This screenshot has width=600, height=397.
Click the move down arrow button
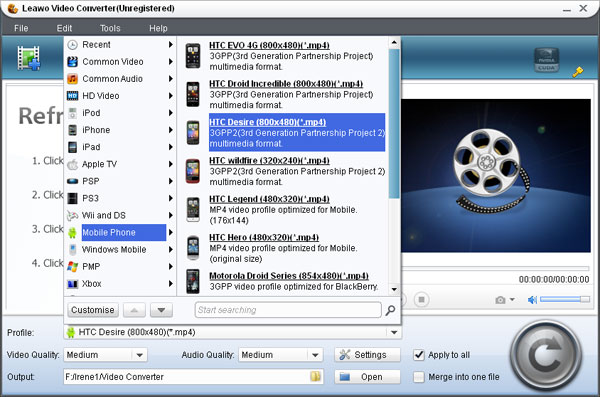click(161, 310)
